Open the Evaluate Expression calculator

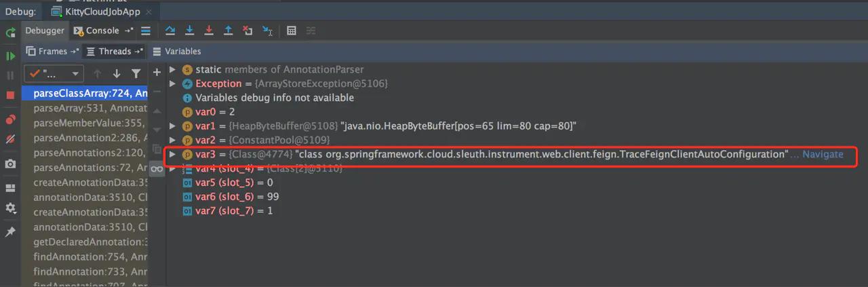[292, 31]
